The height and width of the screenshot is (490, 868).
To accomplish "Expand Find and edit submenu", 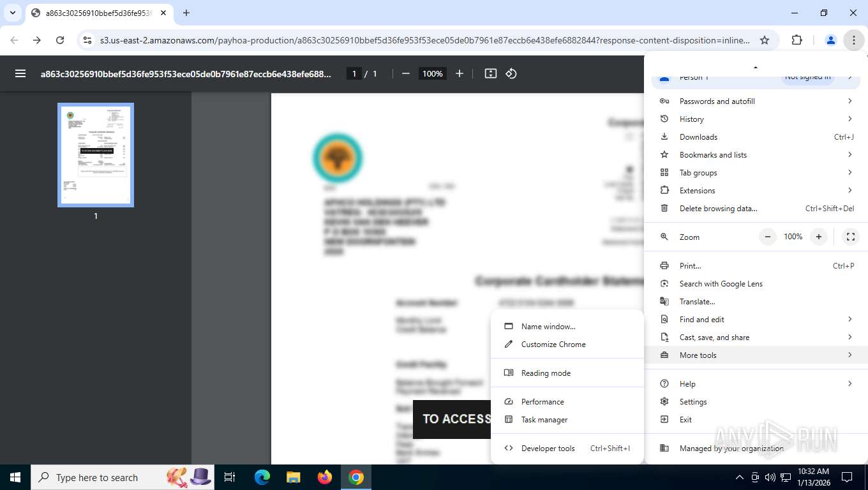I will pos(756,320).
